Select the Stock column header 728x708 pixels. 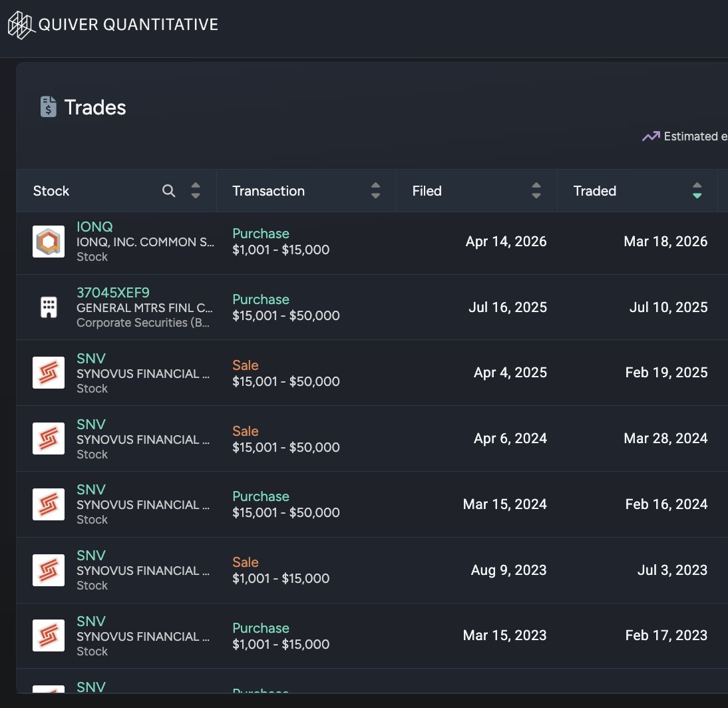[51, 191]
